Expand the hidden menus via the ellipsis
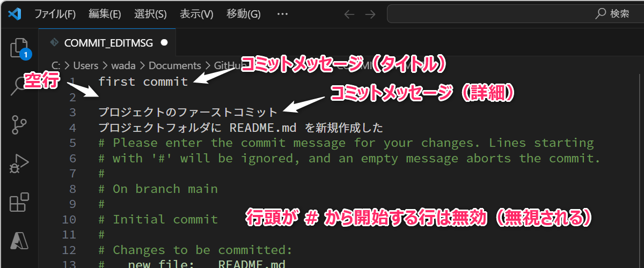Viewport: 644px width, 268px height. click(282, 14)
